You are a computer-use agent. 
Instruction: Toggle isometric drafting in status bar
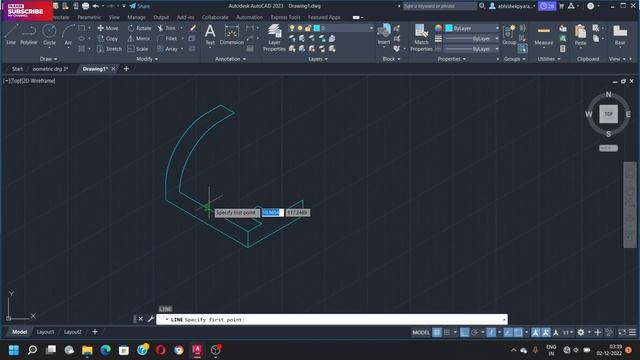(491, 332)
